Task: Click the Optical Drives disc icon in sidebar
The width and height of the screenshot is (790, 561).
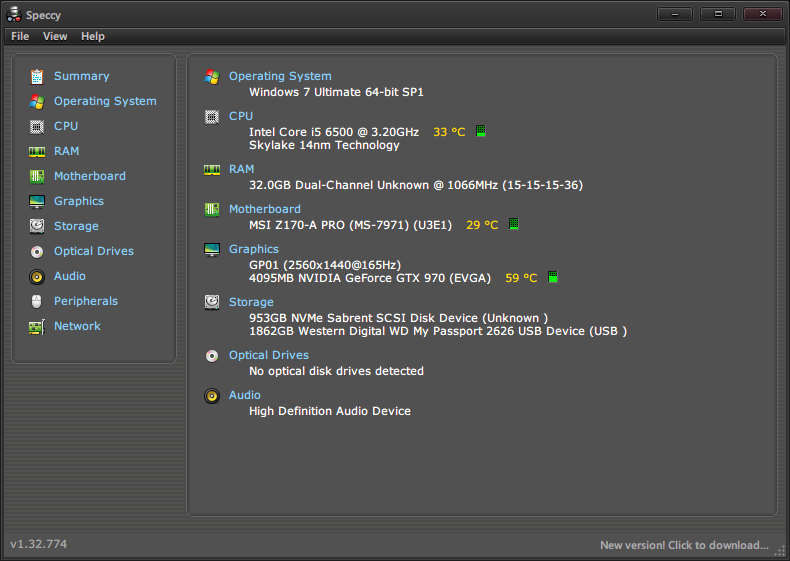Action: click(37, 252)
